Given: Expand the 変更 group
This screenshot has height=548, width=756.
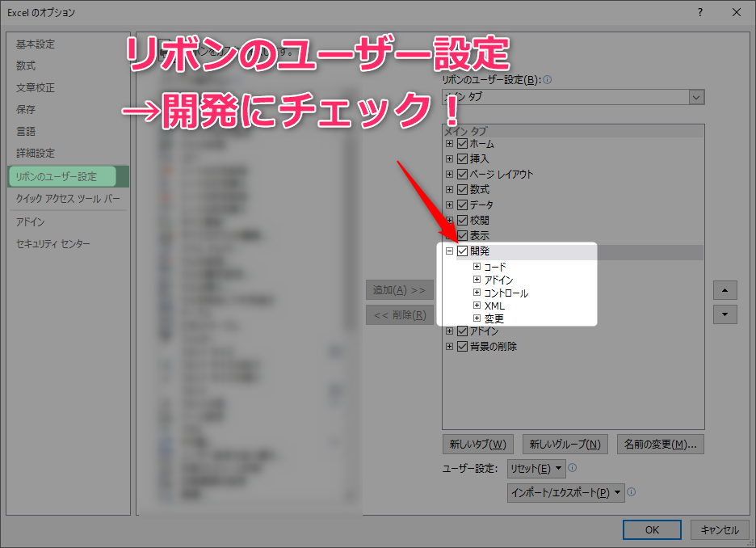Looking at the screenshot, I should (477, 318).
